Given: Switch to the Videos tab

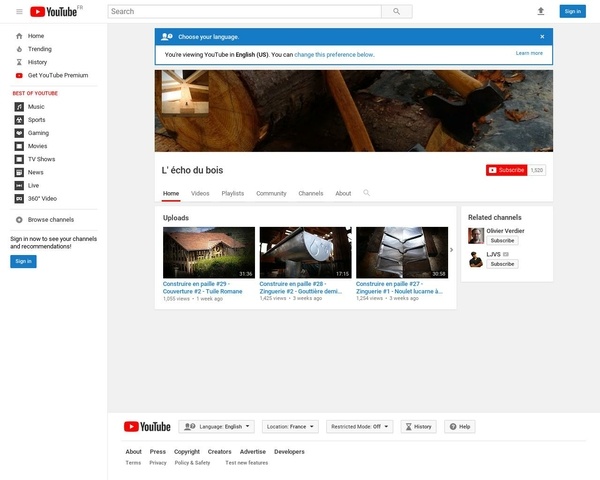Looking at the screenshot, I should pos(200,193).
